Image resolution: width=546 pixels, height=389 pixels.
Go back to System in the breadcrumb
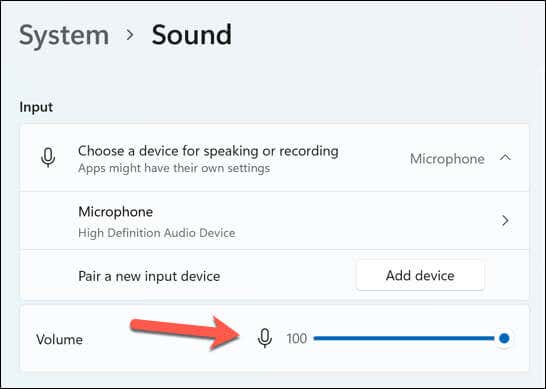pyautogui.click(x=64, y=35)
